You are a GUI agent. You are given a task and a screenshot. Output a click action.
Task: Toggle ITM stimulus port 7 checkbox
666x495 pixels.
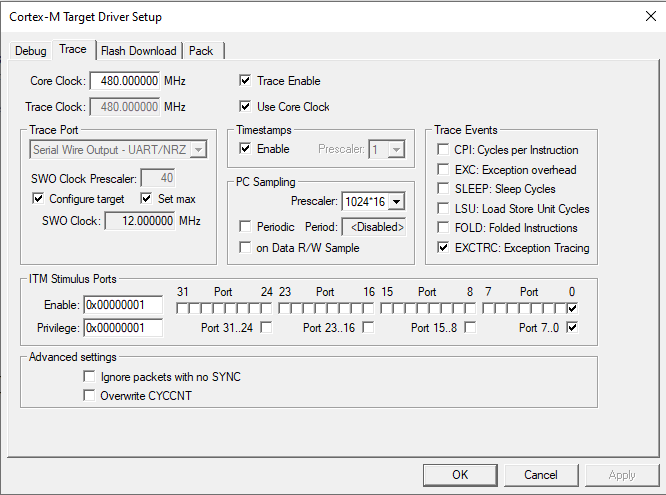[x=488, y=308]
